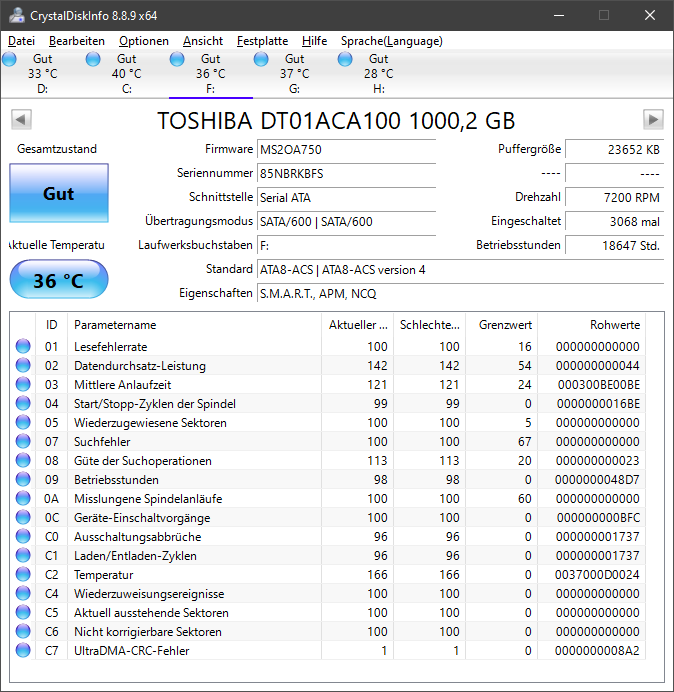Viewport: 674px width, 692px height.
Task: Open the Festplatte menu
Action: [262, 41]
